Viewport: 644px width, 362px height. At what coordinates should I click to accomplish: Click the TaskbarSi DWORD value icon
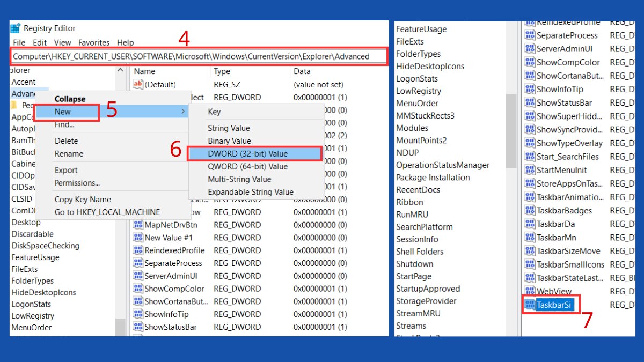pyautogui.click(x=529, y=304)
